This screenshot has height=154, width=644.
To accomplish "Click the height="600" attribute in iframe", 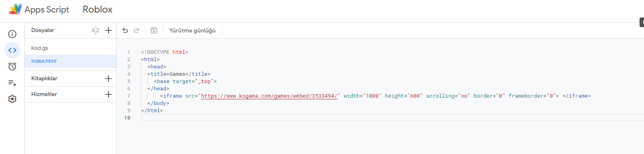I will 404,96.
